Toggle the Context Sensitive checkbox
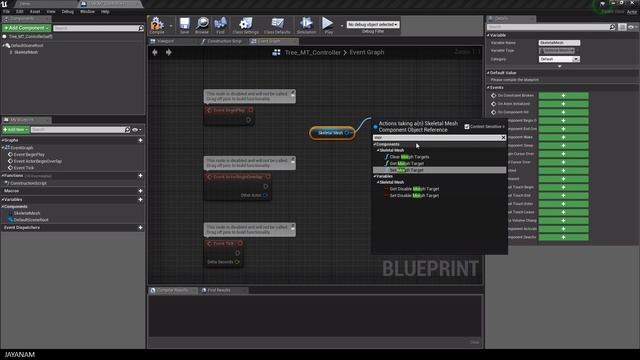Screen dimensions: 640x360 (x=467, y=127)
